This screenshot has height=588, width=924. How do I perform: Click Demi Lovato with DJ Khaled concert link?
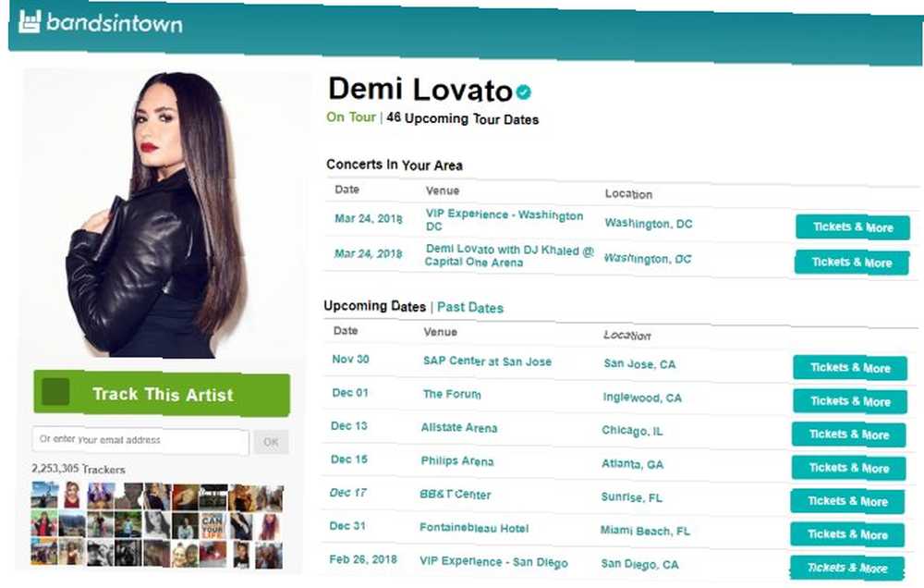click(x=509, y=256)
